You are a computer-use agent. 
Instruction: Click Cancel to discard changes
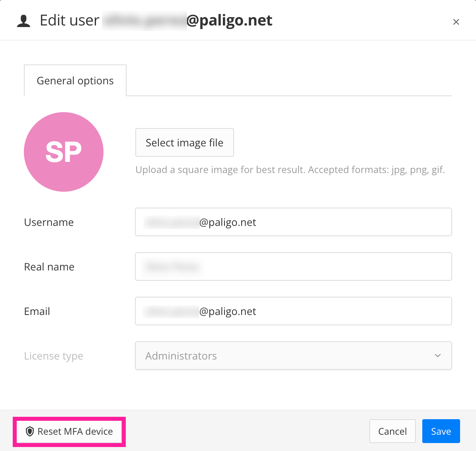[x=392, y=431]
